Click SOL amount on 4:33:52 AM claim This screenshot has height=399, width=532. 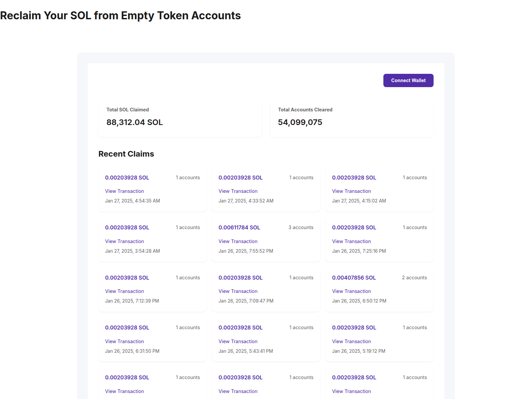(240, 178)
